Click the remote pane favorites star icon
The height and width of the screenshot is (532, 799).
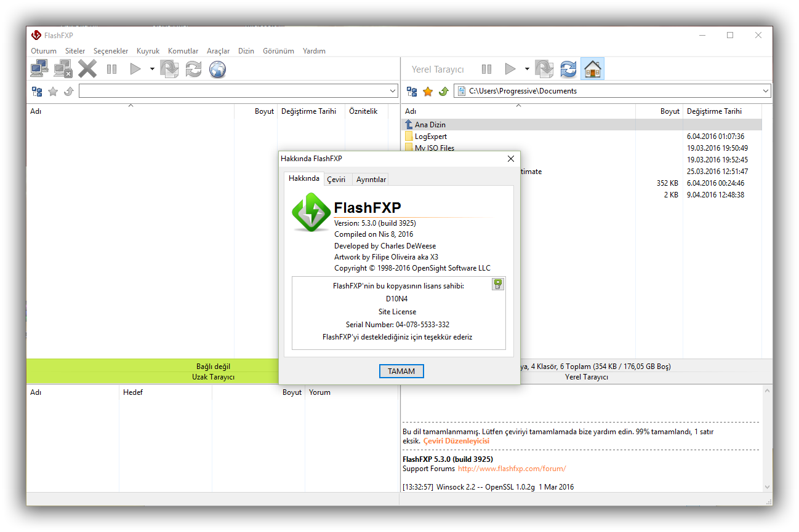(x=53, y=92)
